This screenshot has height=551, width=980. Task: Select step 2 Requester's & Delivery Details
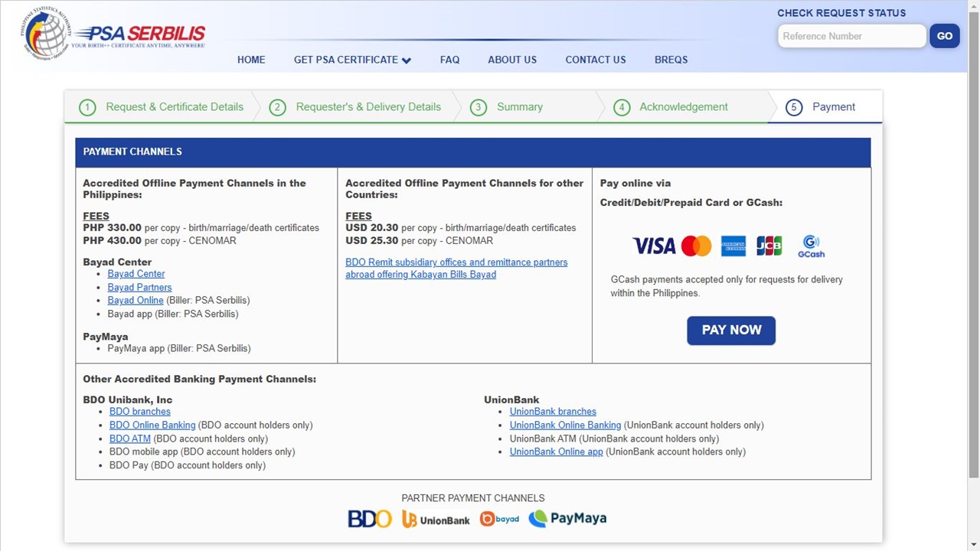(x=355, y=107)
